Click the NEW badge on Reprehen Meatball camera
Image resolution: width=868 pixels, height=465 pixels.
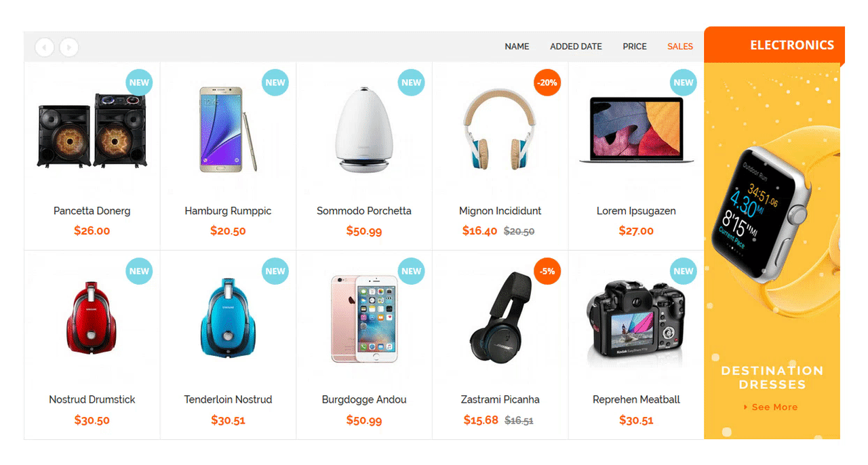[x=684, y=271]
